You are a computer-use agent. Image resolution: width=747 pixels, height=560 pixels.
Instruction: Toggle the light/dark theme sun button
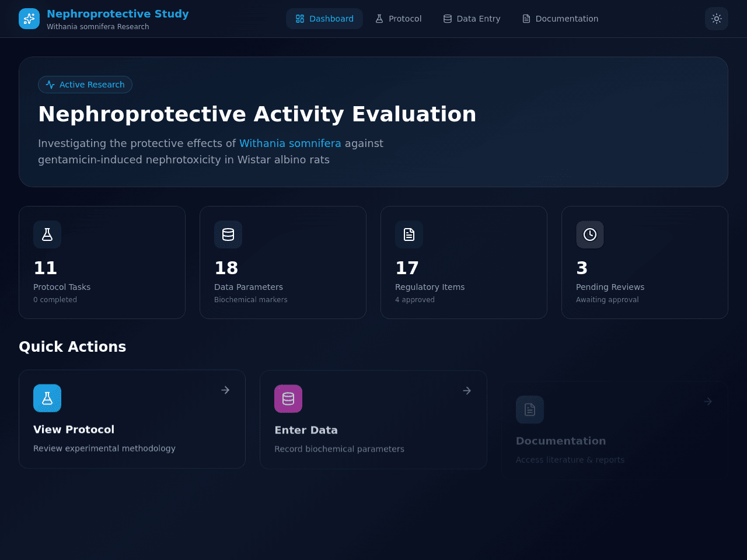pyautogui.click(x=717, y=19)
